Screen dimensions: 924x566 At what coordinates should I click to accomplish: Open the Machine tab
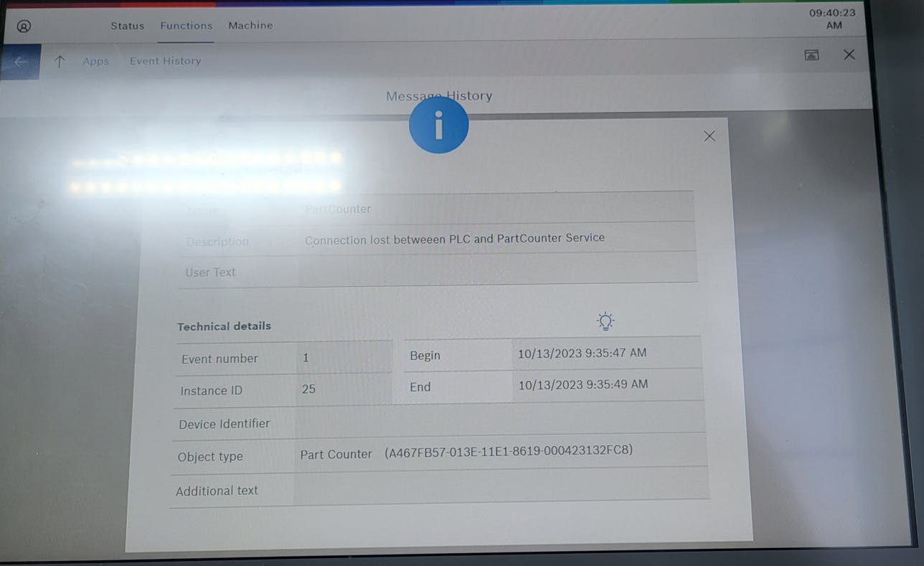(x=250, y=26)
